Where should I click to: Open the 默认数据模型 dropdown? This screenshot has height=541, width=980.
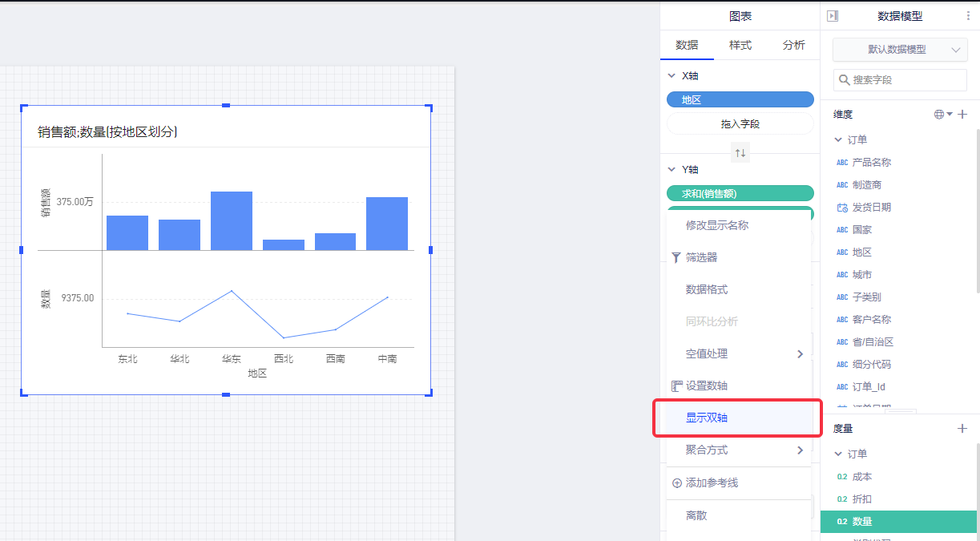click(x=900, y=50)
